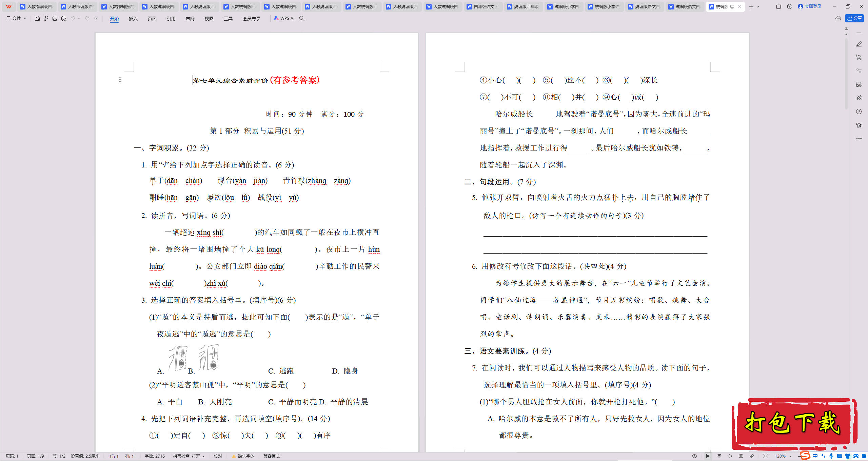Open Sogou skin shirt icon
The image size is (868, 461).
coord(848,456)
